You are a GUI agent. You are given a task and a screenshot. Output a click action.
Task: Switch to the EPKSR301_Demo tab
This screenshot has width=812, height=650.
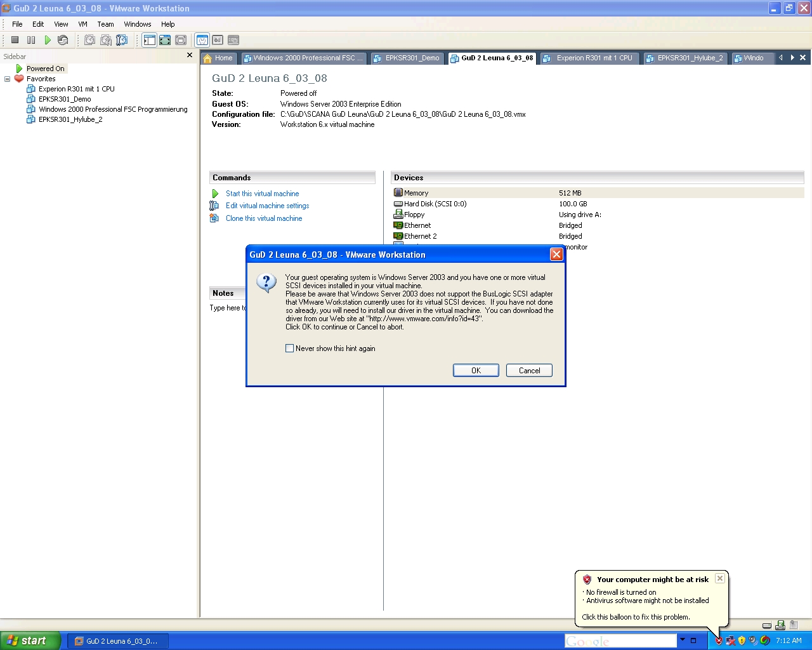click(x=407, y=58)
